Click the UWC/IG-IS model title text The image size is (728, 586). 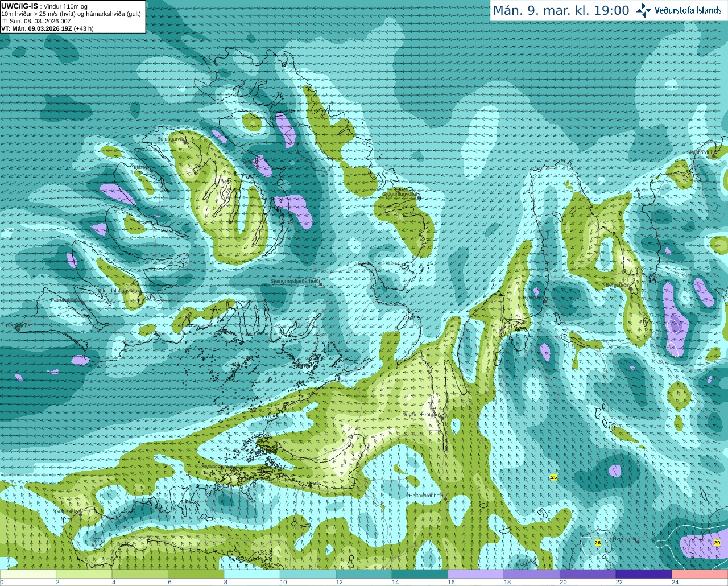click(19, 6)
